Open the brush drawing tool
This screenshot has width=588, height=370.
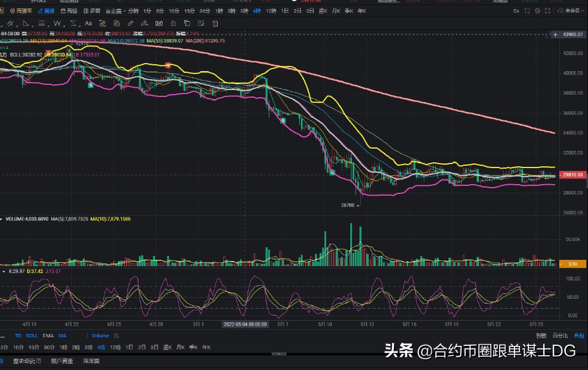(145, 24)
